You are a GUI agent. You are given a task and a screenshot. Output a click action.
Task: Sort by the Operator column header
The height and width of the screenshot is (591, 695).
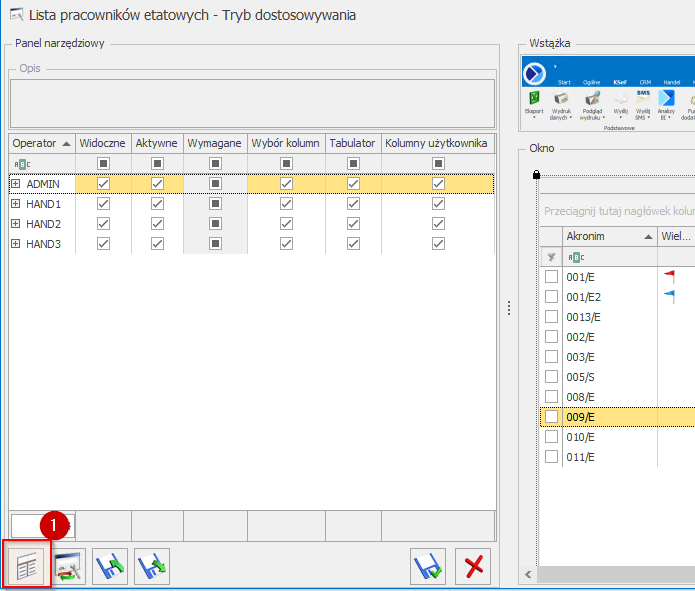click(40, 143)
